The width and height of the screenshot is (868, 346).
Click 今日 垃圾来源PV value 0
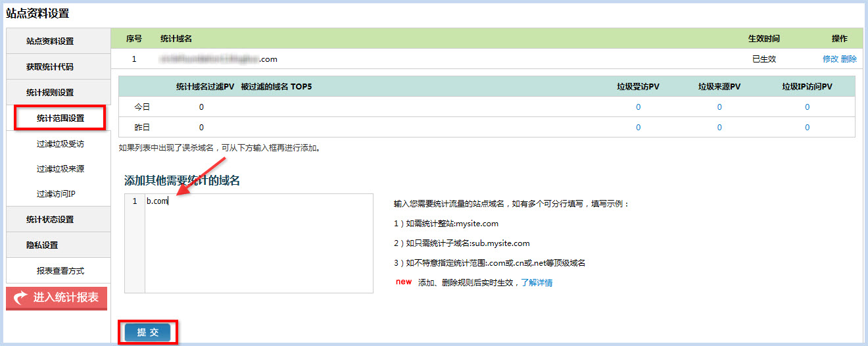pyautogui.click(x=719, y=107)
